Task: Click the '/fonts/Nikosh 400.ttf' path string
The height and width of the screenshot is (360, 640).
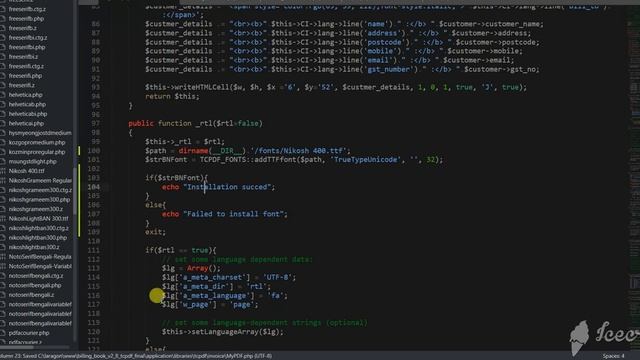Action: tap(300, 151)
